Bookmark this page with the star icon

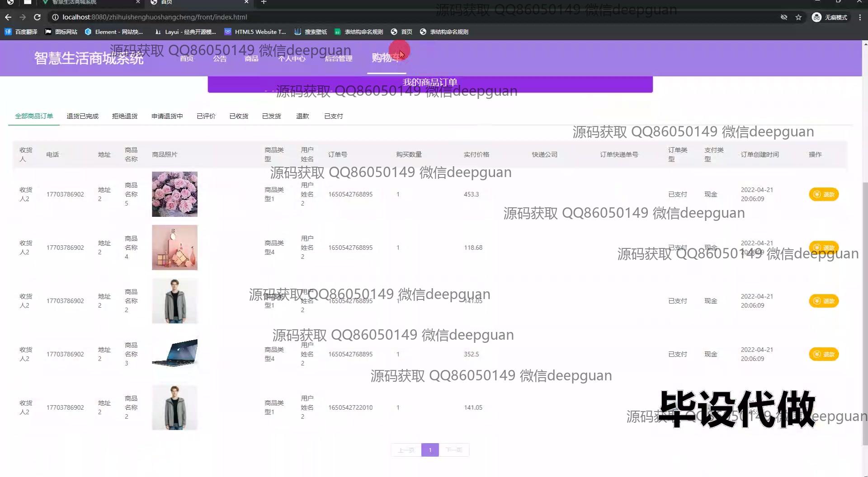(x=798, y=17)
